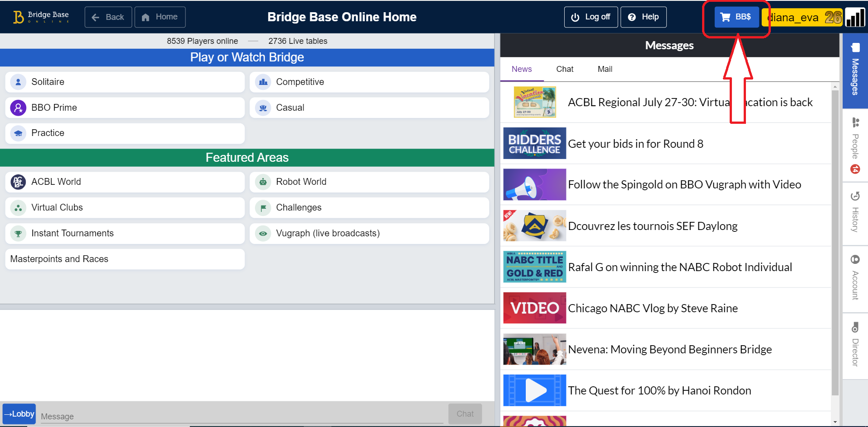Select the Solitaire person icon
The image size is (868, 427).
click(x=18, y=82)
